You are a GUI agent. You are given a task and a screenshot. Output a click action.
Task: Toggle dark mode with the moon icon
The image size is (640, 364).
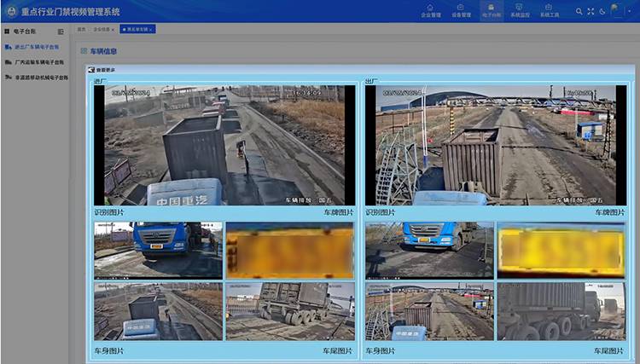[x=602, y=11]
